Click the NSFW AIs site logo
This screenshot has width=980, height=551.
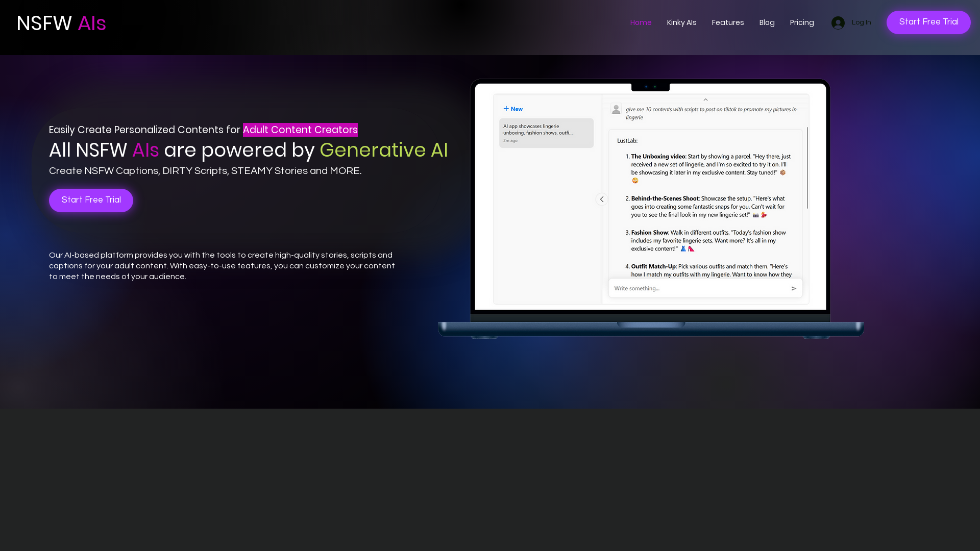coord(61,23)
